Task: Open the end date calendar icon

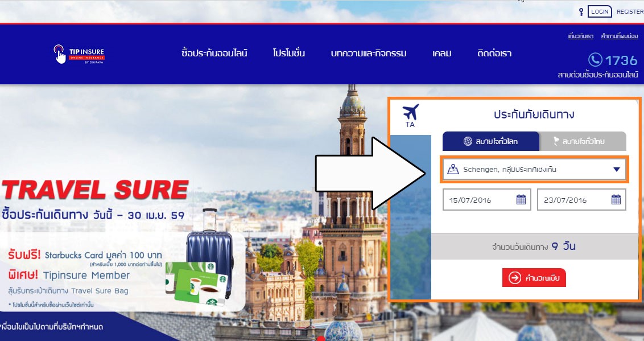Action: point(616,200)
